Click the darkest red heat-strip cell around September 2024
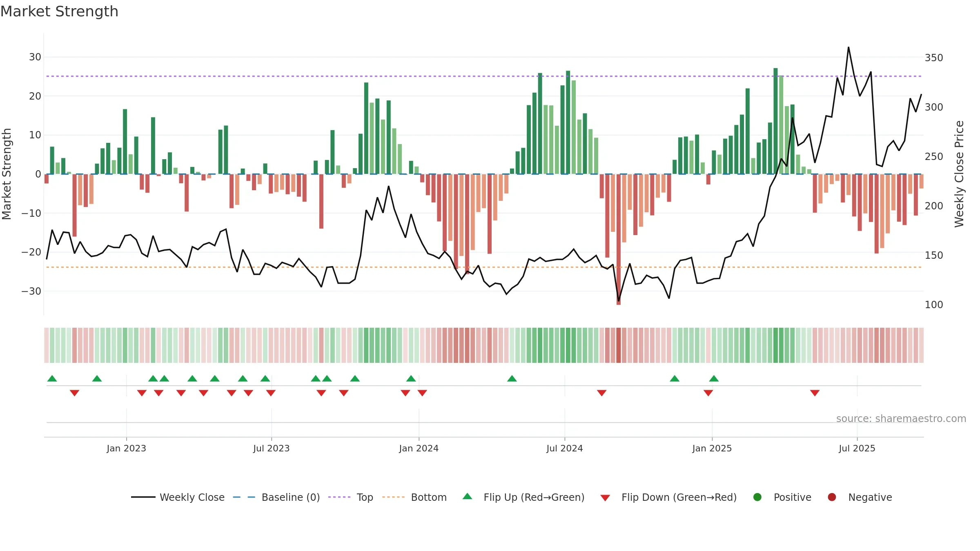This screenshot has height=551, width=980. [619, 345]
